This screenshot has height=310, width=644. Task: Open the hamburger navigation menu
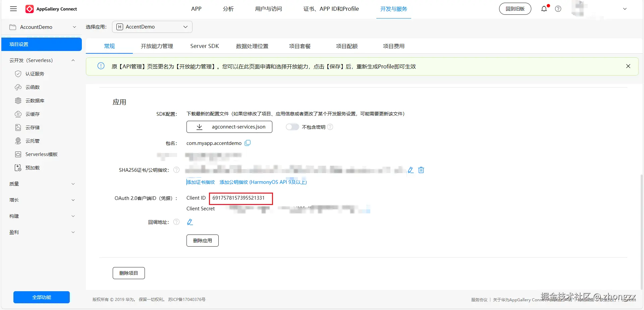[x=13, y=9]
